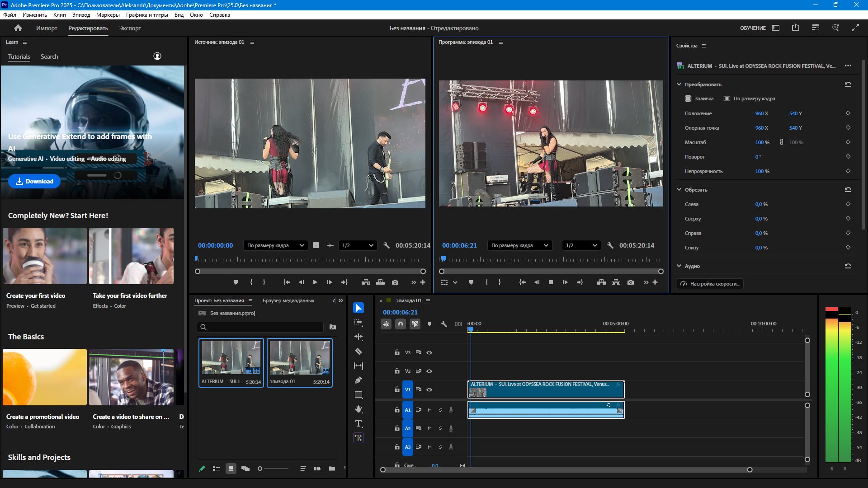Image resolution: width=868 pixels, height=488 pixels.
Task: Toggle lock on track V2
Action: pyautogui.click(x=397, y=371)
